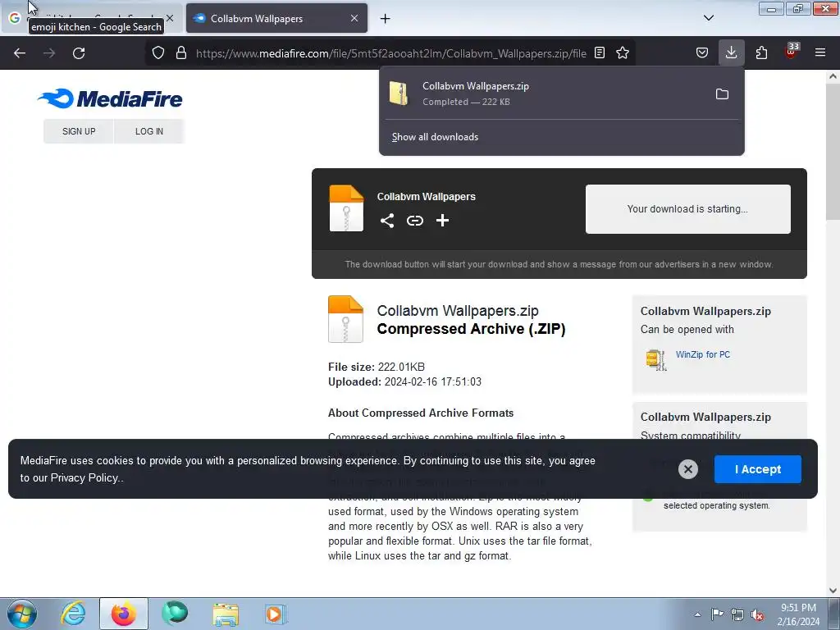This screenshot has width=840, height=630.
Task: Open the Extensions puzzle-piece icon
Action: (x=761, y=53)
